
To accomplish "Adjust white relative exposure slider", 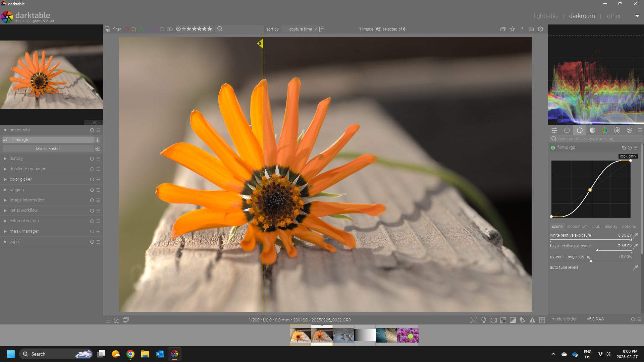I will click(x=590, y=240).
